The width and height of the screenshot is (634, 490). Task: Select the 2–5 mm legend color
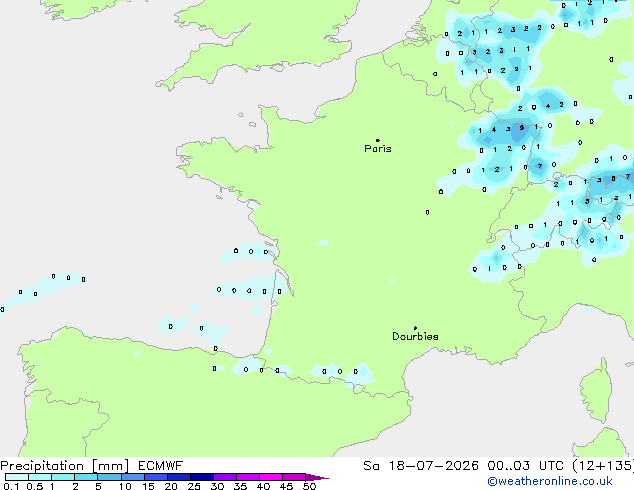(x=86, y=477)
